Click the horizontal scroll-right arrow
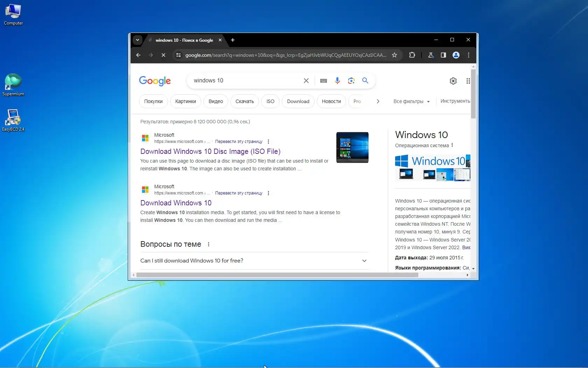Image resolution: width=588 pixels, height=368 pixels. pos(468,275)
